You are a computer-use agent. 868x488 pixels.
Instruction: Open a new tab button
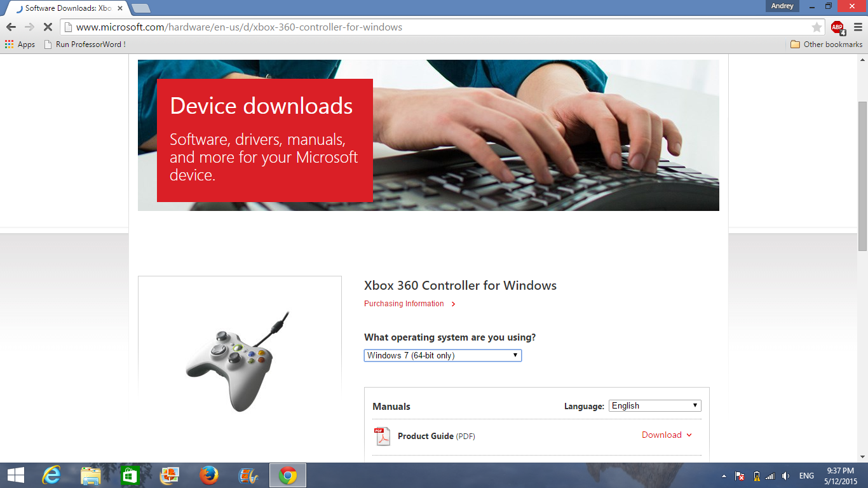tap(140, 8)
